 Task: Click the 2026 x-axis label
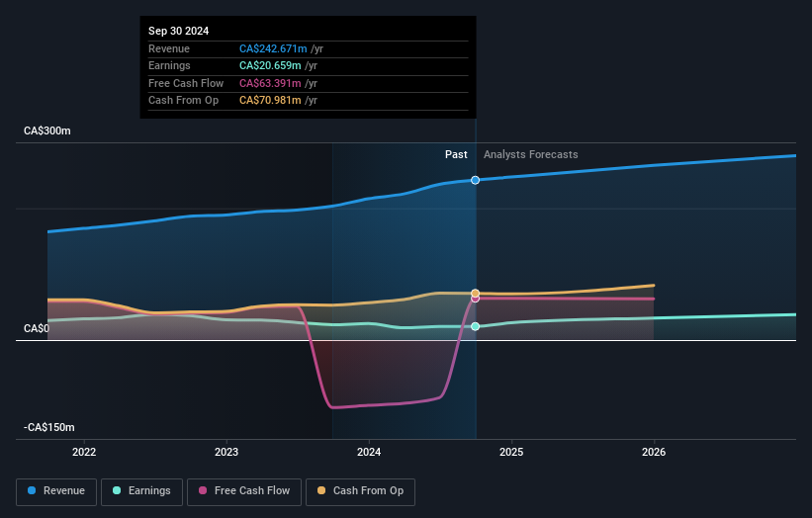tap(654, 452)
